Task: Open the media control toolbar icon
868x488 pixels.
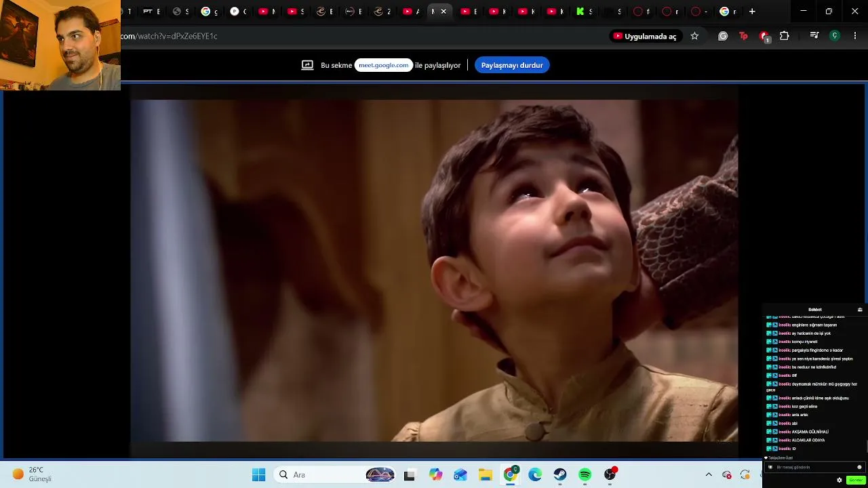Action: 814,36
